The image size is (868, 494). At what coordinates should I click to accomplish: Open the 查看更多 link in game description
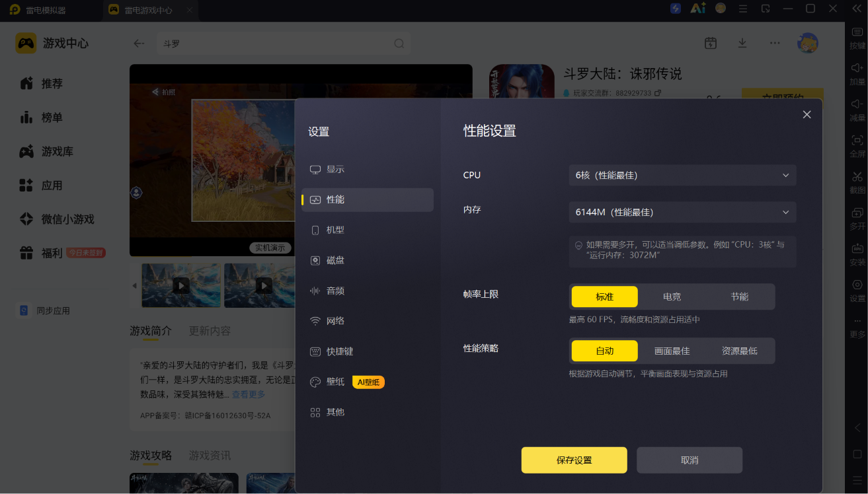click(x=248, y=394)
